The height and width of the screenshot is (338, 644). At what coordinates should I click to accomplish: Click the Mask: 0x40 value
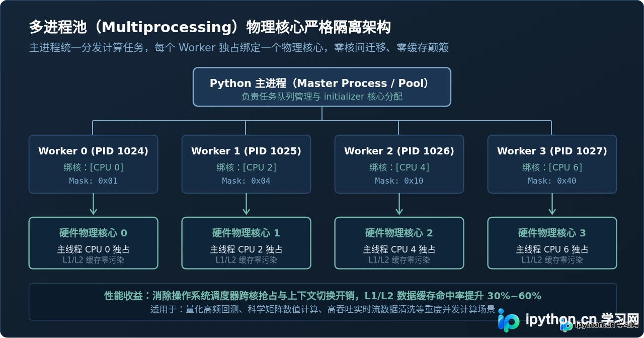(x=552, y=181)
